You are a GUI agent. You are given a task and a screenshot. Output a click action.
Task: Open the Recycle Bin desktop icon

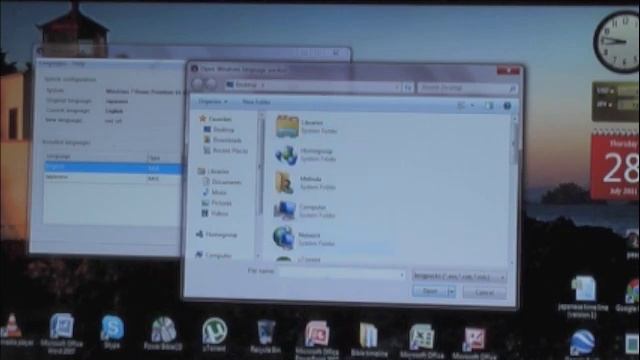pyautogui.click(x=266, y=336)
